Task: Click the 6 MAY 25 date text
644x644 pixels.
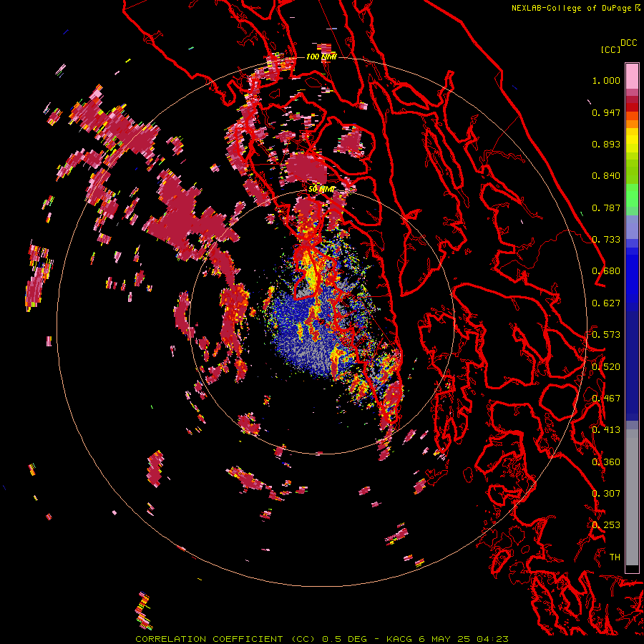Action: click(444, 639)
